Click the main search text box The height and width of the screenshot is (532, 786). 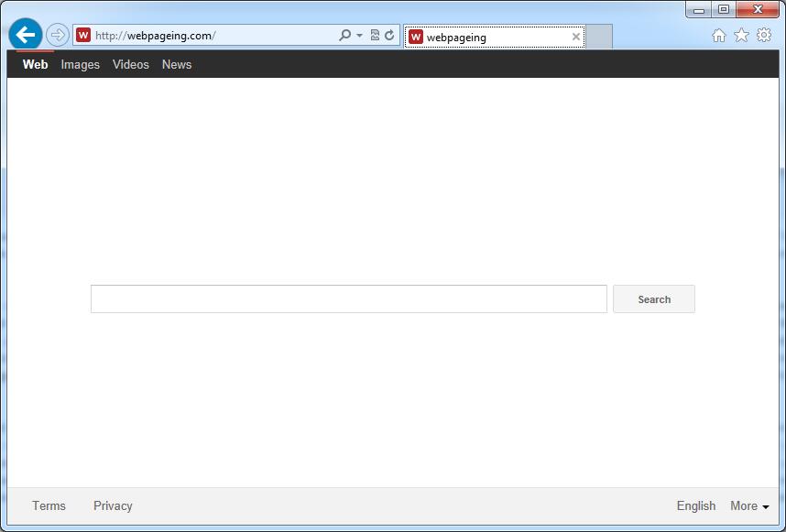point(349,299)
